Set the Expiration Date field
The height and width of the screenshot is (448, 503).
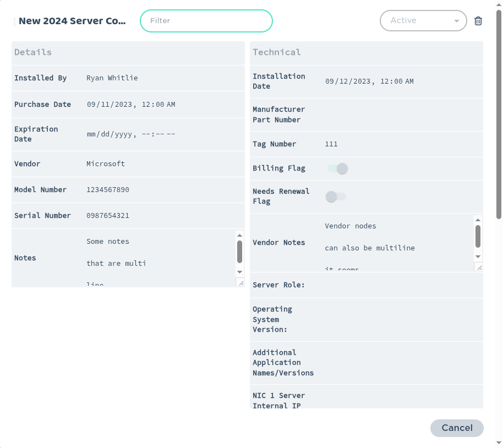164,134
